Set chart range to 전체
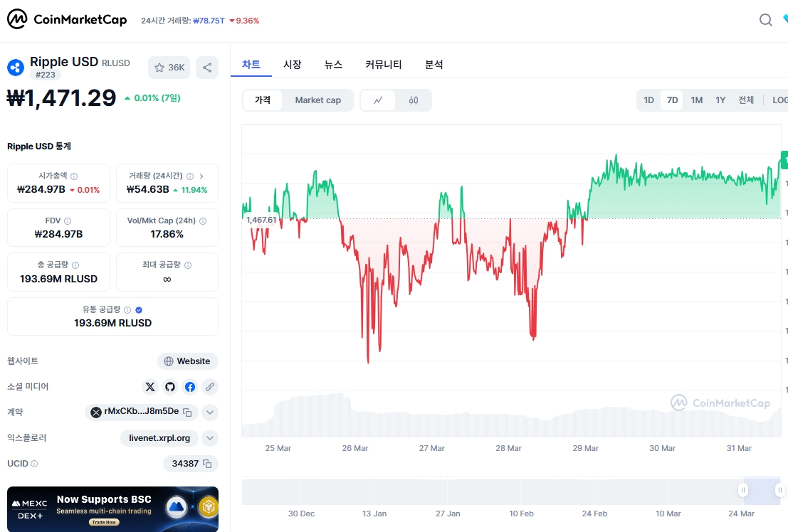 tap(746, 100)
